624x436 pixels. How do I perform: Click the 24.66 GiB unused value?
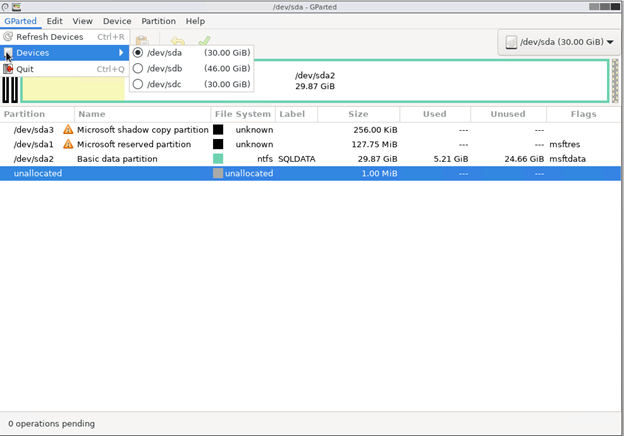(x=524, y=159)
